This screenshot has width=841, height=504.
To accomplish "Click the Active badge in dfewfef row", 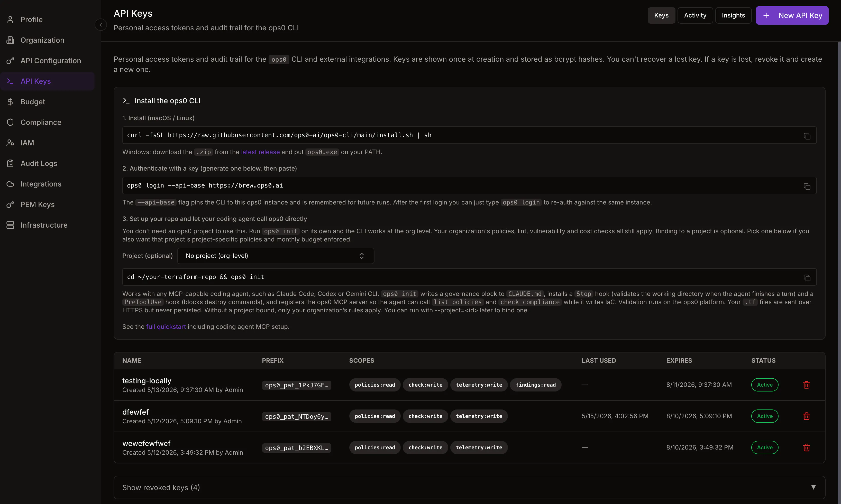I will pos(765,416).
